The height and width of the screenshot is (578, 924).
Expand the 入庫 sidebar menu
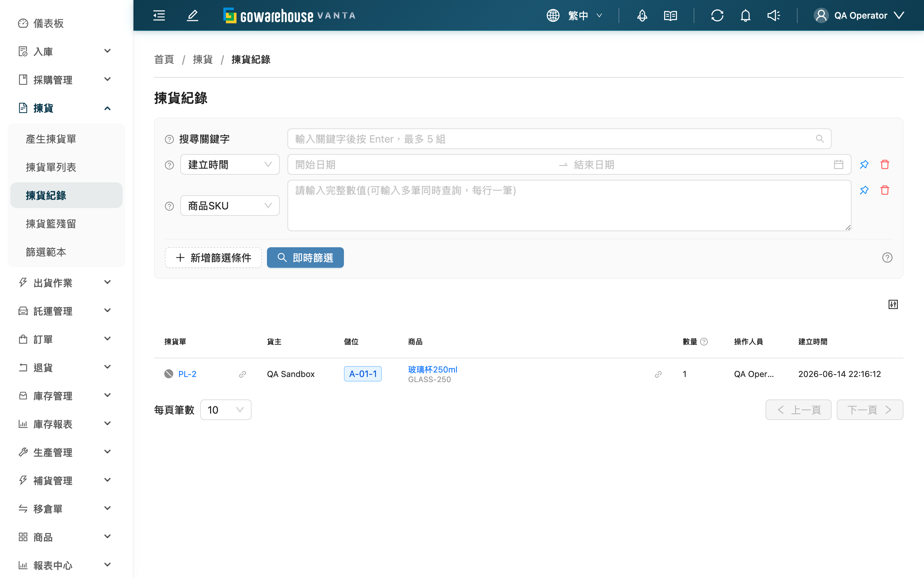coord(66,51)
